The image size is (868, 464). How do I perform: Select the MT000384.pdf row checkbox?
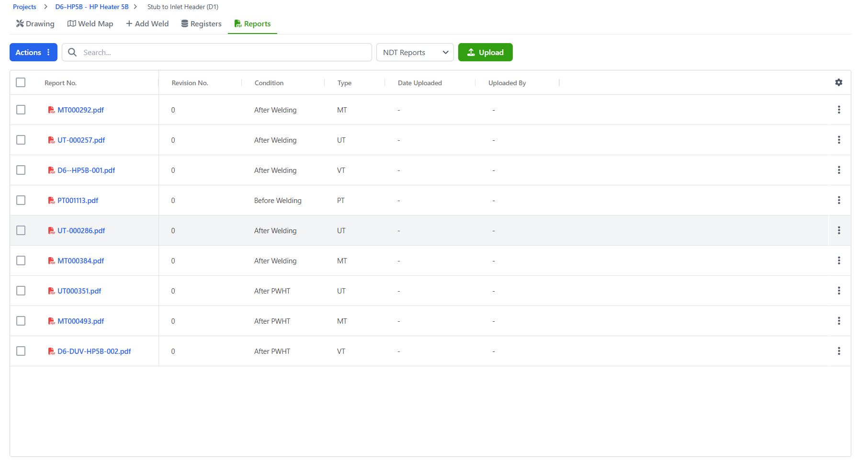coord(21,260)
